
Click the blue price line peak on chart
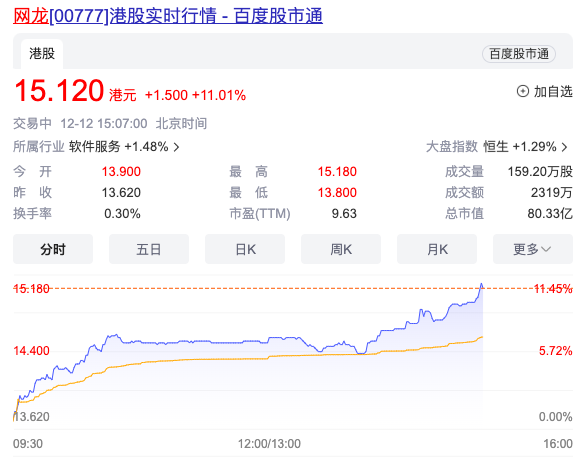click(x=482, y=285)
